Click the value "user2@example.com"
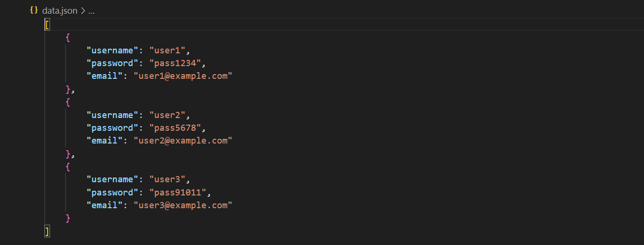The height and width of the screenshot is (245, 644). pos(183,141)
